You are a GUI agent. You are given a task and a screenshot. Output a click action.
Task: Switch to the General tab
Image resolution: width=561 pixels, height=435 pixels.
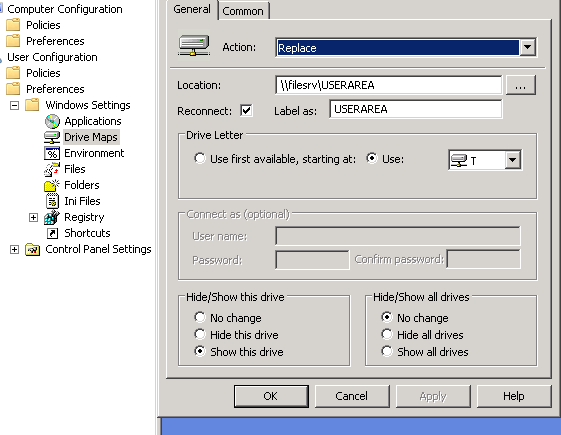click(x=192, y=9)
